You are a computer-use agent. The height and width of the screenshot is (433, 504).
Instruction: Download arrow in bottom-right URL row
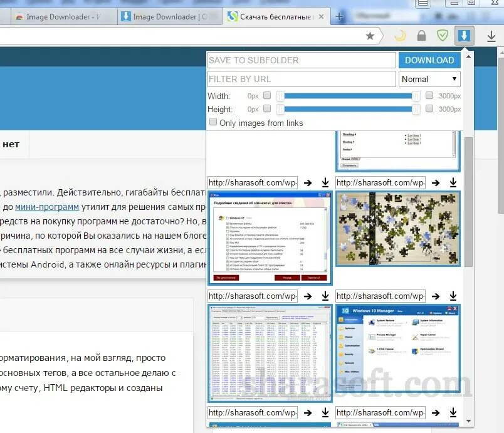tap(453, 412)
